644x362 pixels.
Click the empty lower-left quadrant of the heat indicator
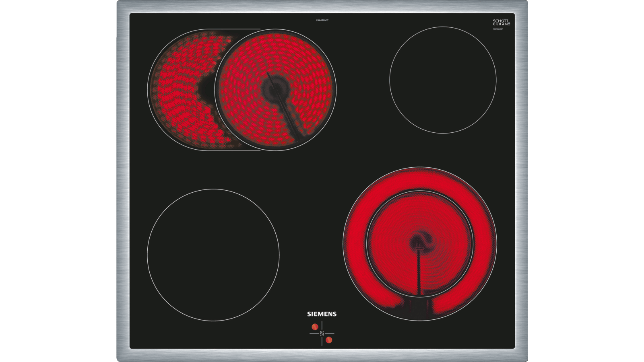[314, 341]
